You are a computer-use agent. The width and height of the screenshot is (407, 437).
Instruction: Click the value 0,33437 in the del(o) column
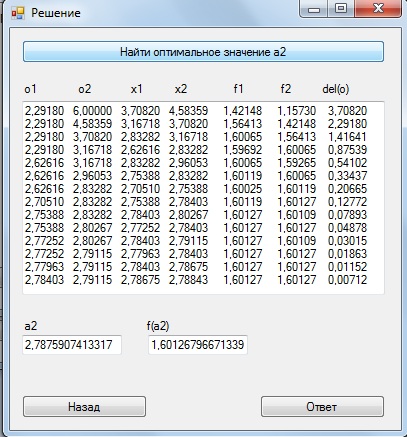coord(347,176)
